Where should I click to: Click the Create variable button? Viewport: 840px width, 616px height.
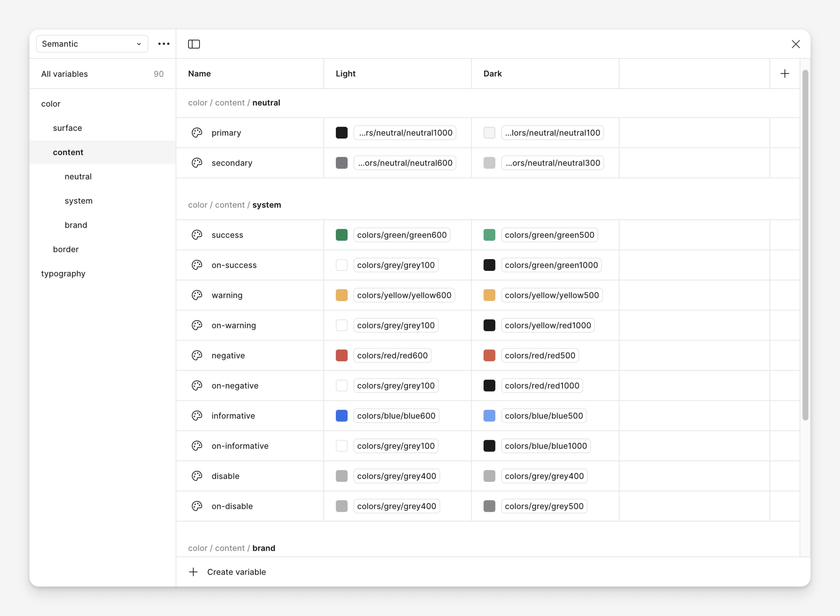coord(236,572)
